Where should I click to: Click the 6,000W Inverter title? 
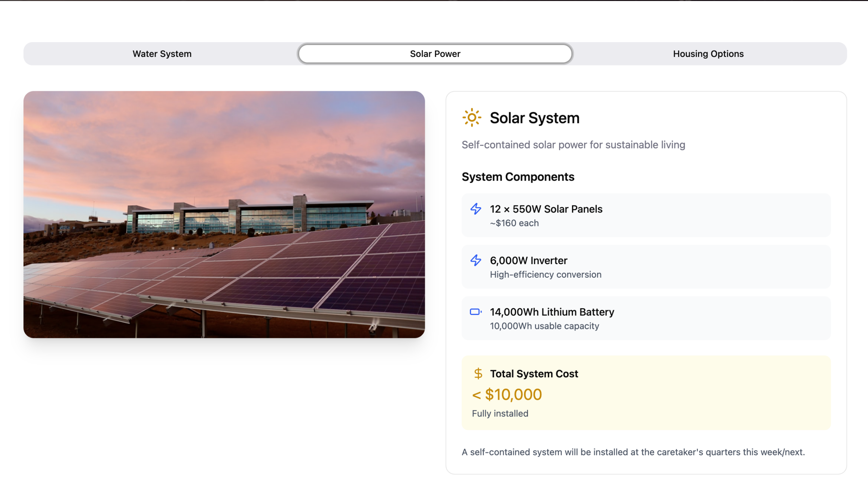[528, 261]
